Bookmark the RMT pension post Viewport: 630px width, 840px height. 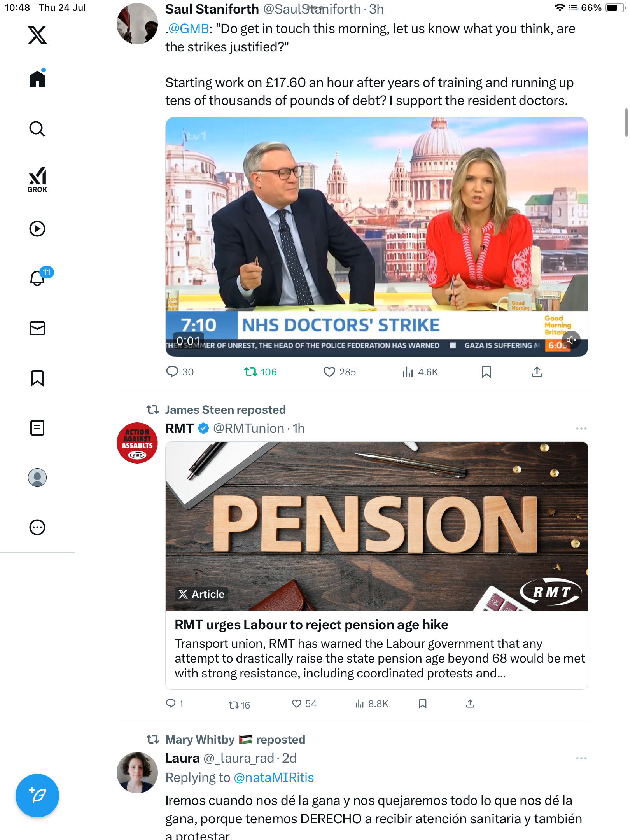(423, 703)
